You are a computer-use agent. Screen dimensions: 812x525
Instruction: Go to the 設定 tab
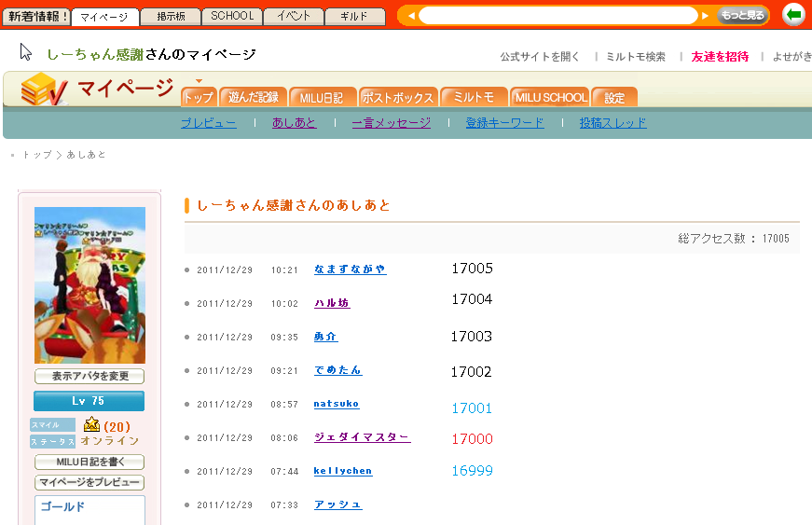[x=614, y=97]
